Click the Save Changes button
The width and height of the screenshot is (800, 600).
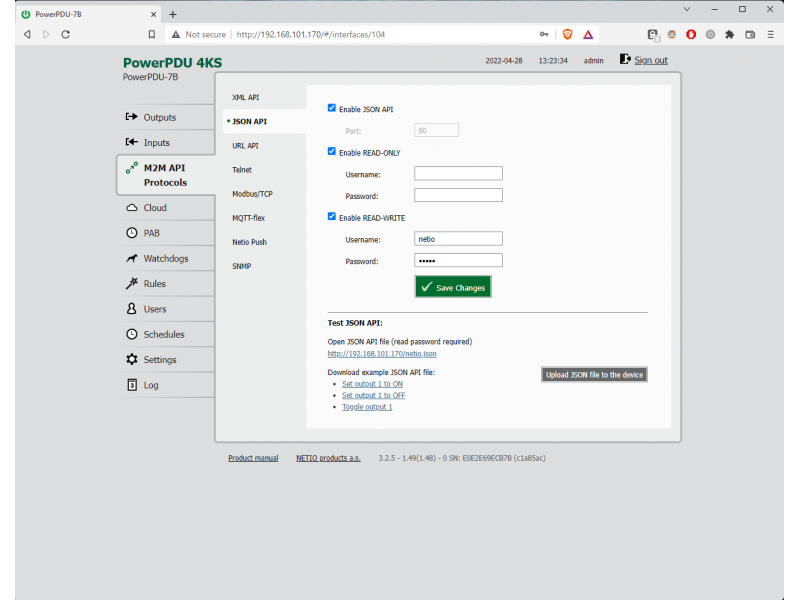point(453,287)
